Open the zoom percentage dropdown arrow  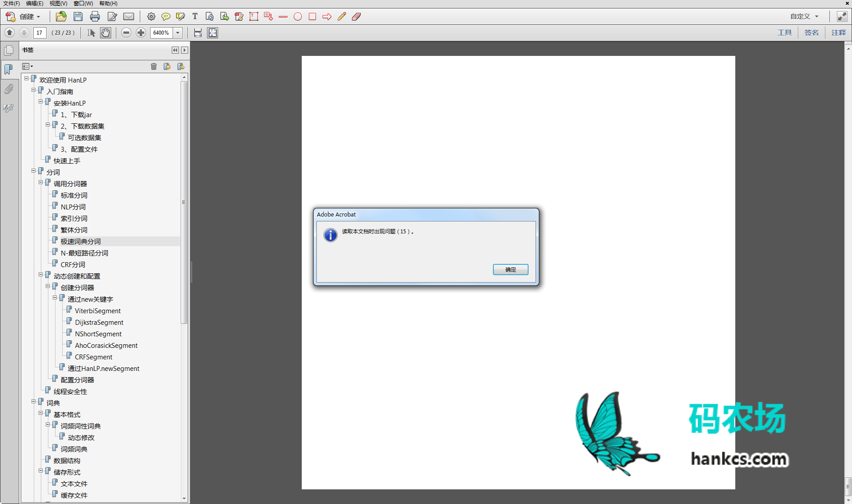(x=178, y=33)
